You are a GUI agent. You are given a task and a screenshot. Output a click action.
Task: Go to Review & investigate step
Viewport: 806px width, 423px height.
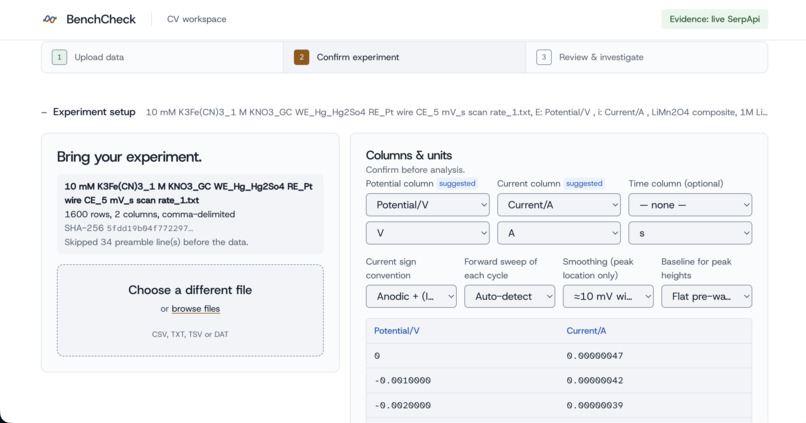coord(647,57)
